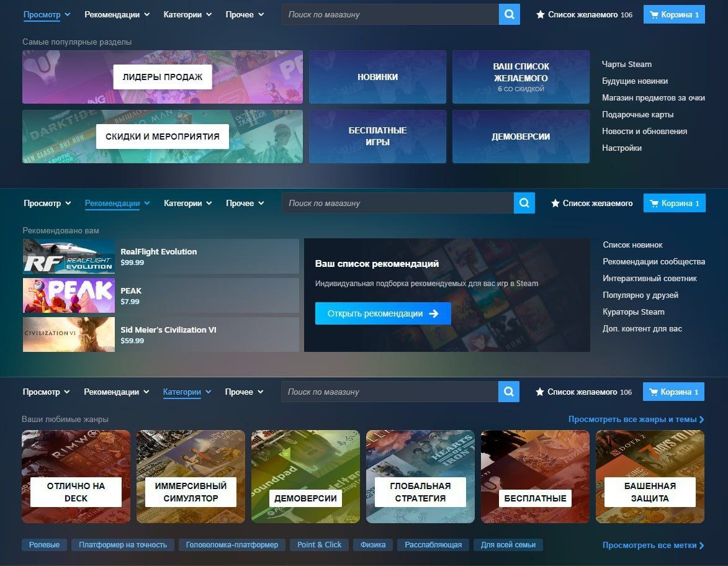Viewport: 728px width, 566px height.
Task: Click the search magnifier in the 'Ваши любимые жанры' panel
Action: point(508,392)
